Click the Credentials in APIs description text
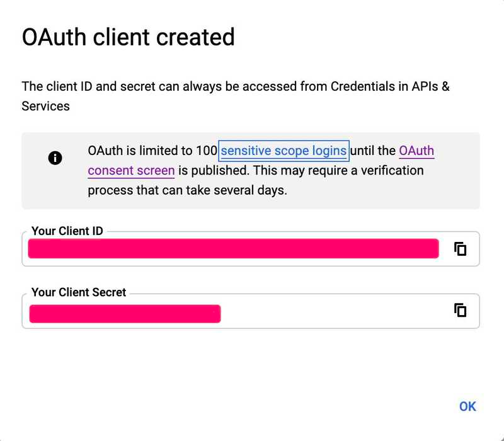This screenshot has height=441, width=504. tap(384, 86)
